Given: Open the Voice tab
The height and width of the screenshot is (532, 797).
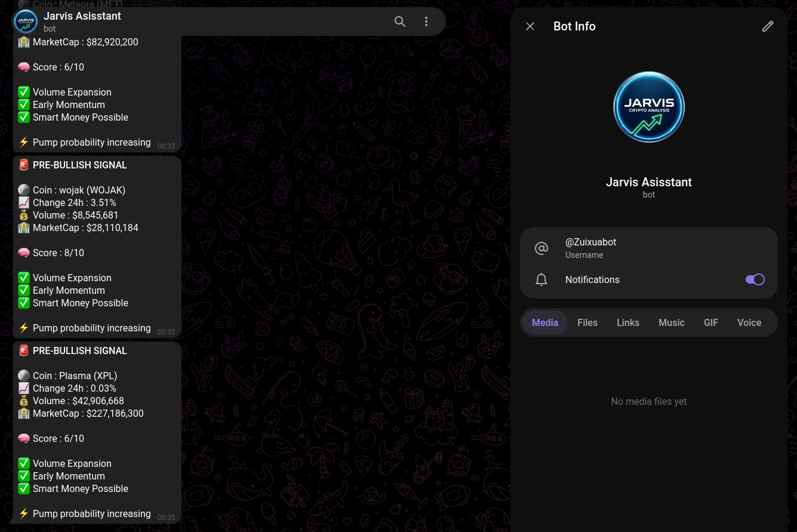Looking at the screenshot, I should coord(749,322).
